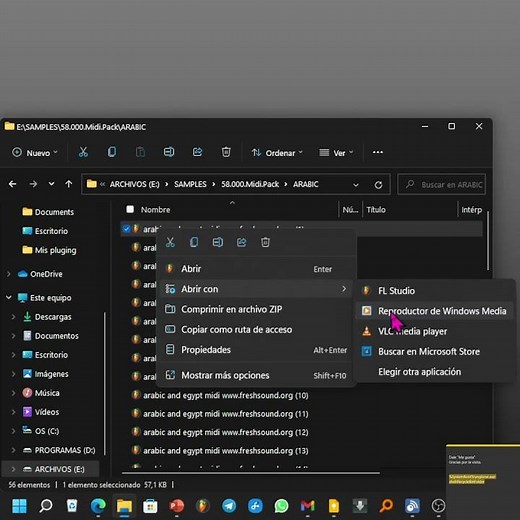Click Share icon in the context menu
This screenshot has width=520, height=520.
click(241, 242)
